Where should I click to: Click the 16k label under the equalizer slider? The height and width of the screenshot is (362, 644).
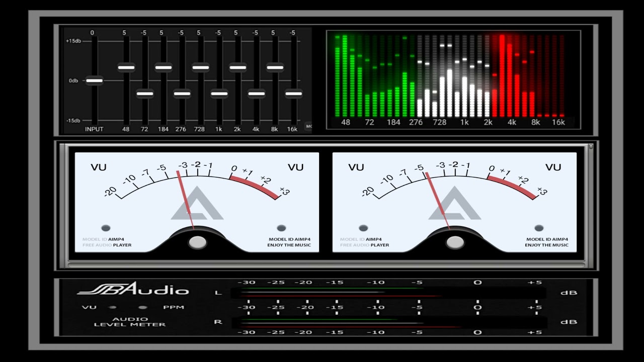[292, 129]
